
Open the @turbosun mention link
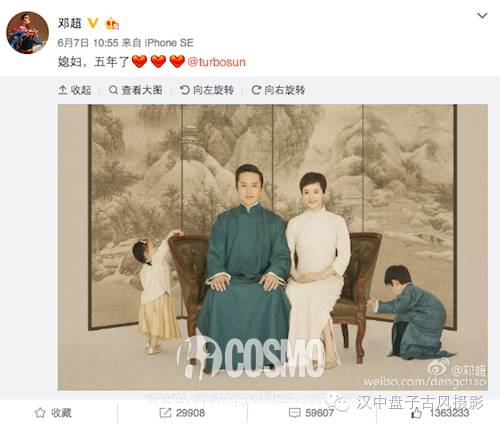point(216,62)
